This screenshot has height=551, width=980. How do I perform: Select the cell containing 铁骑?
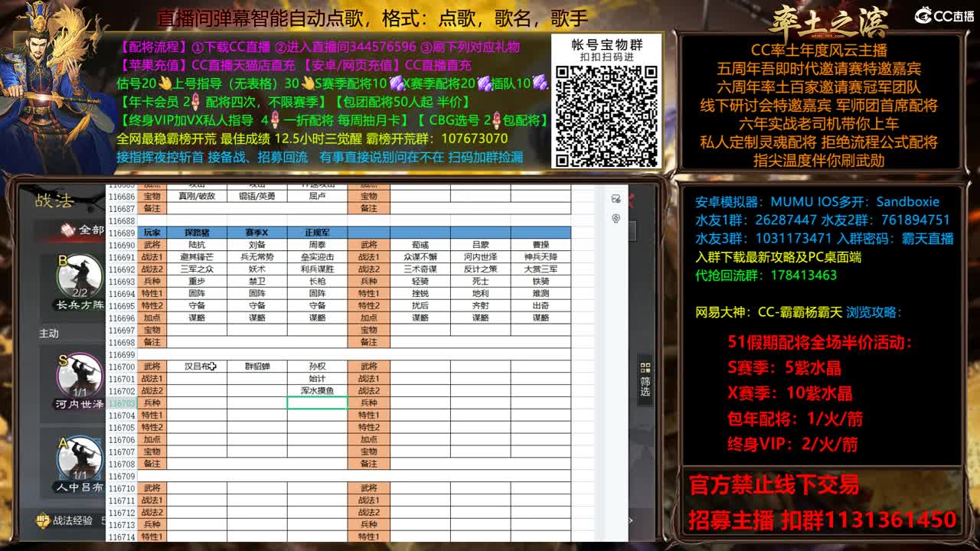tap(541, 281)
